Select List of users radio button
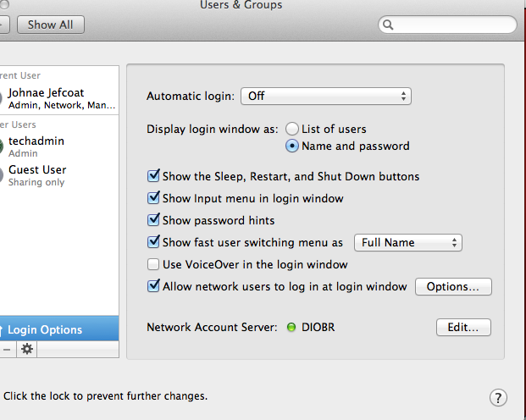 click(x=292, y=129)
